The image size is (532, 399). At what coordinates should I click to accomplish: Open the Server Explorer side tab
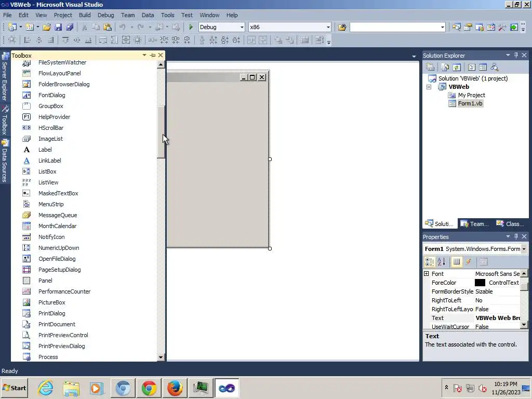5,77
